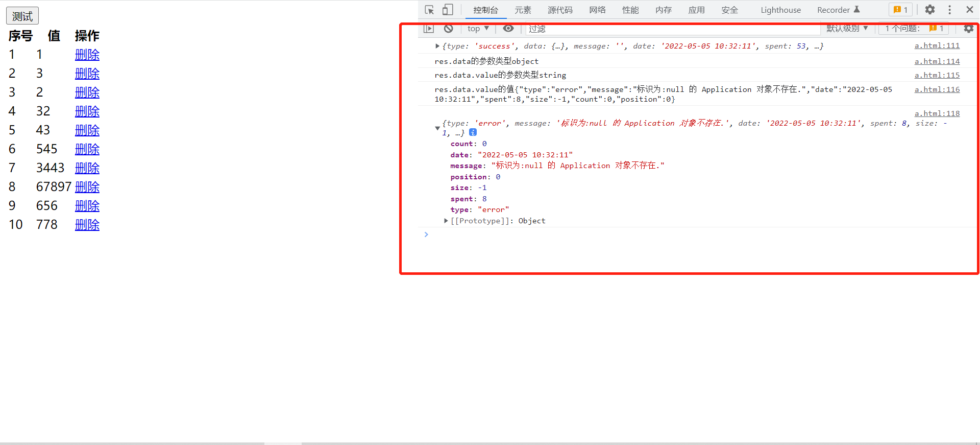980x445 pixels.
Task: Click 删除 link in row with value 2
Action: tap(87, 92)
